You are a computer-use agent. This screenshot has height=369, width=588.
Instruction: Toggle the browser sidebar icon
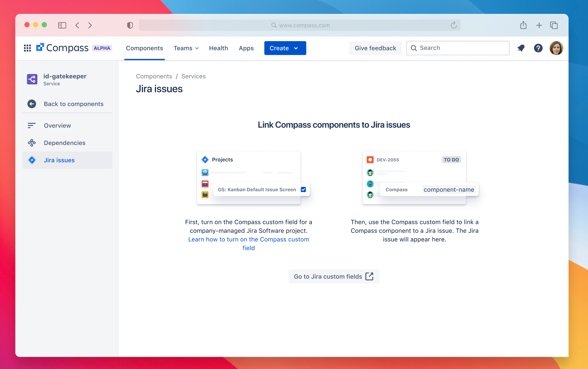click(x=62, y=25)
